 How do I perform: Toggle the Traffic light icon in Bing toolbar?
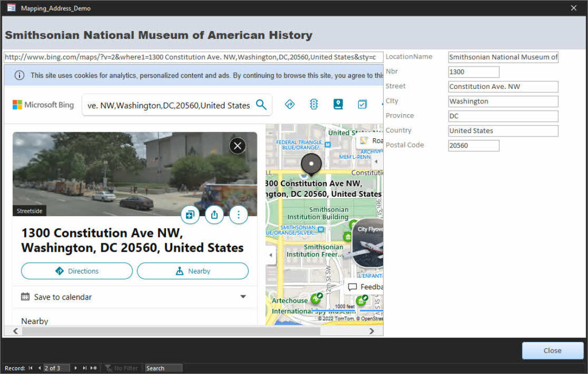tap(314, 104)
